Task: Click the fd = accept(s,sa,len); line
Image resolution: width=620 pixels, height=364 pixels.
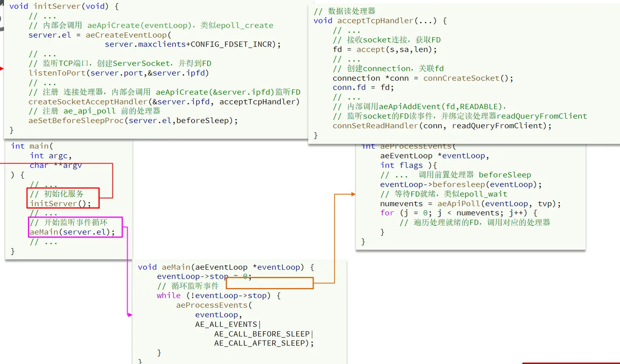Action: pos(385,50)
